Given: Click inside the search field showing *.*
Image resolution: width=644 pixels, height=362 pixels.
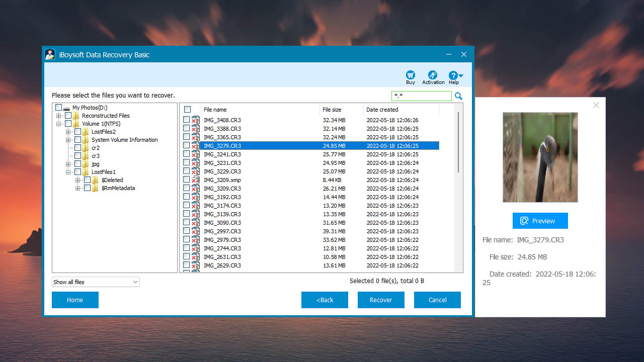Looking at the screenshot, I should coord(421,96).
